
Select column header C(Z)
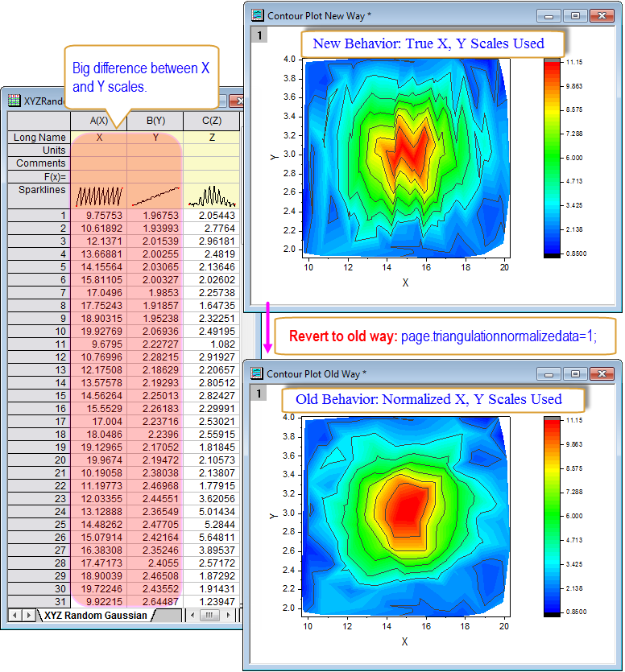pyautogui.click(x=212, y=121)
